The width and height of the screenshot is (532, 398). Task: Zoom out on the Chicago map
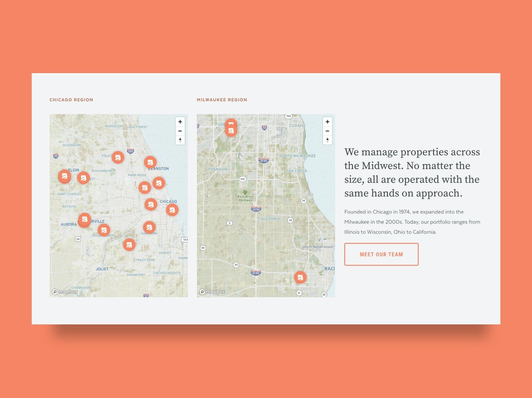pos(180,131)
